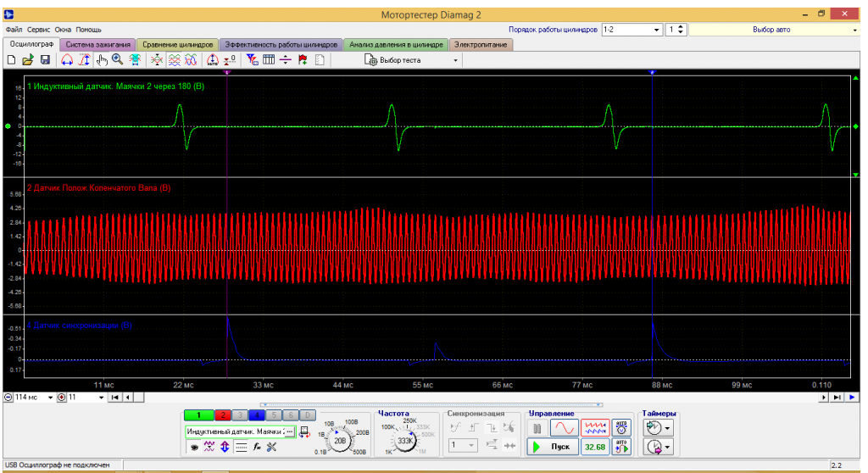Image resolution: width=868 pixels, height=473 pixels.
Task: Click the horizontal lines channel style icon
Action: [241, 447]
